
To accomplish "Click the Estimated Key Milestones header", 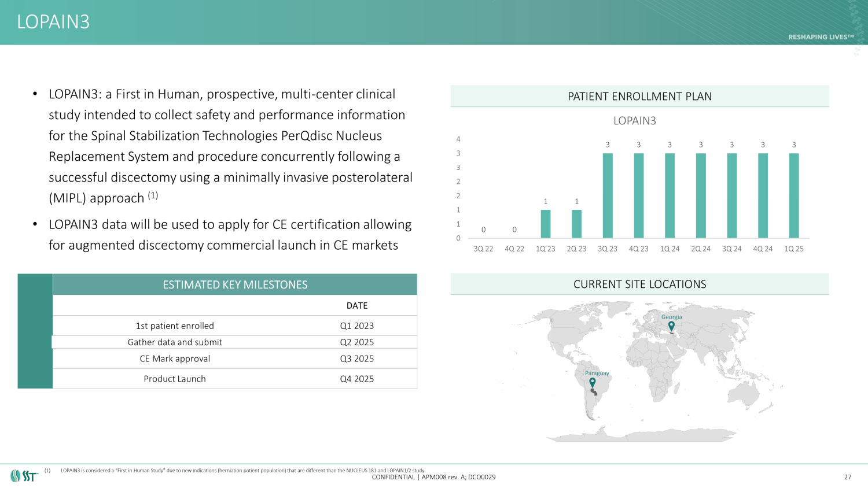I will tap(235, 284).
